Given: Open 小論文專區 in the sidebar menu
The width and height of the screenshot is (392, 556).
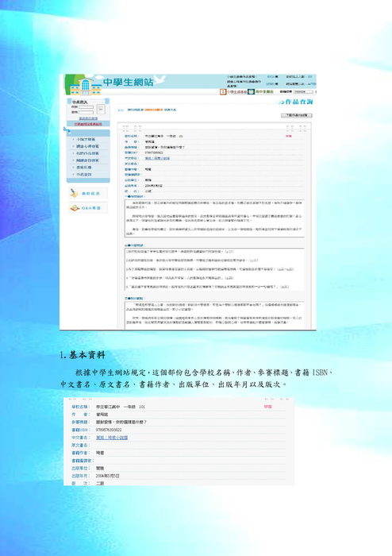Looking at the screenshot, I should [x=86, y=139].
